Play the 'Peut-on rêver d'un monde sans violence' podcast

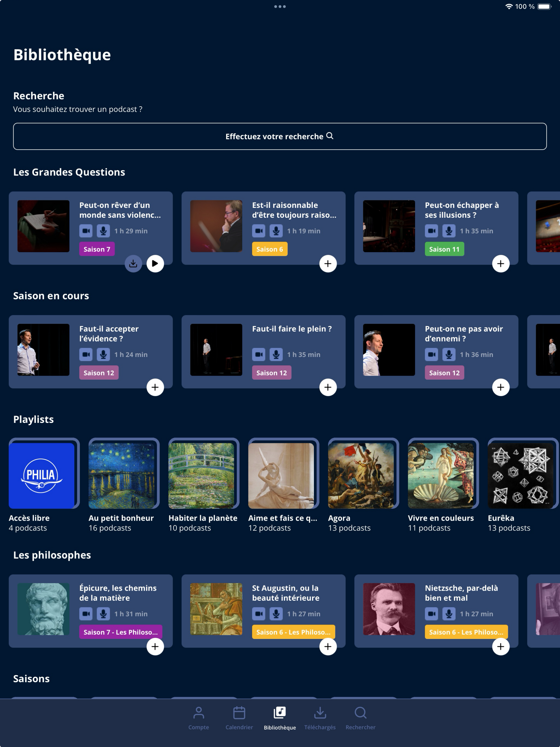point(155,263)
